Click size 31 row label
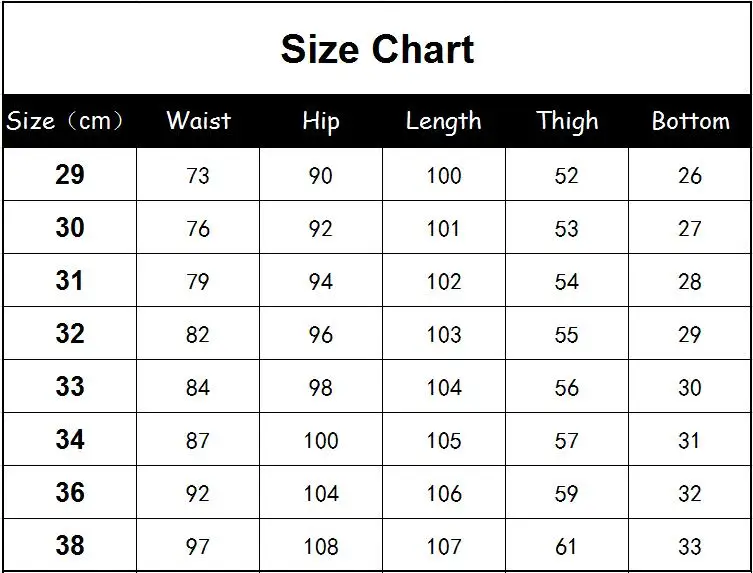 69,280
